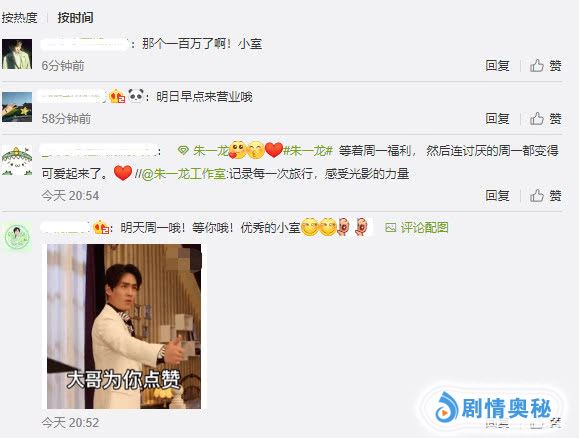Click 回复 on the 今天 20:54 comment

coord(497,196)
